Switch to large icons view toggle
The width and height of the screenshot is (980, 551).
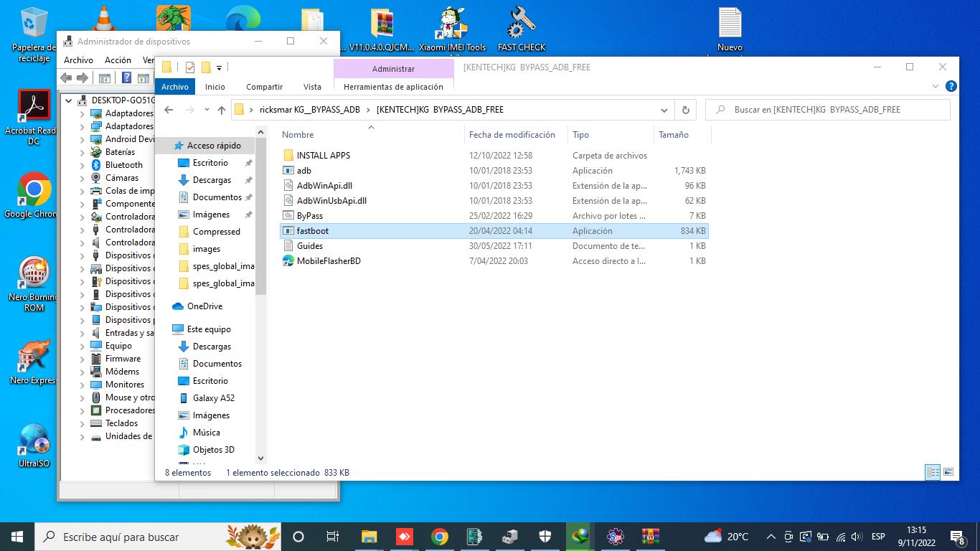click(948, 472)
